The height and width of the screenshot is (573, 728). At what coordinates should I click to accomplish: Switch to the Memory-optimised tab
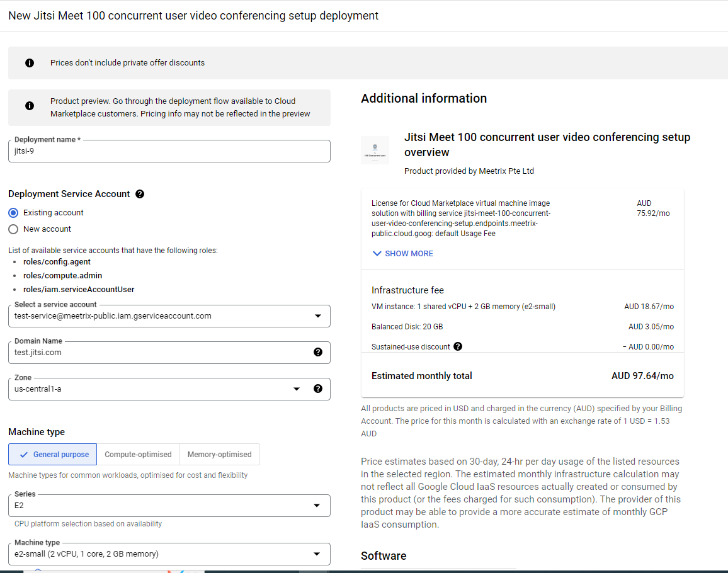tap(219, 454)
